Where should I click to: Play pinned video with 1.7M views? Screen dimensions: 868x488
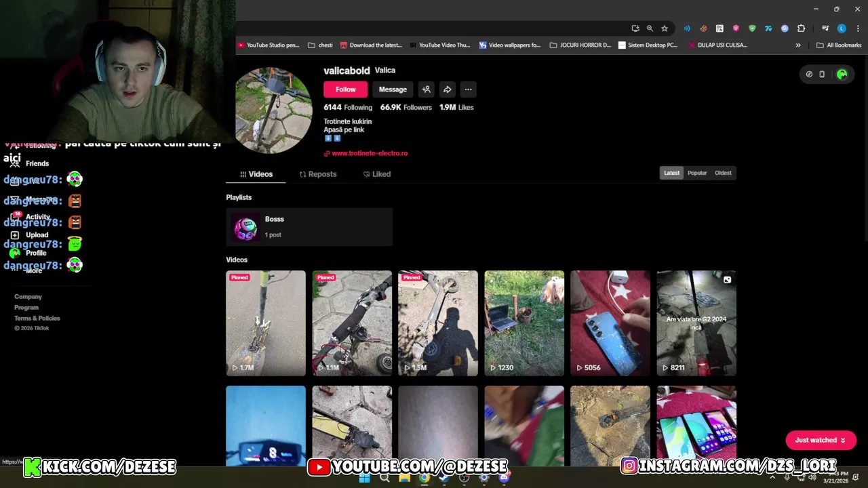point(266,323)
